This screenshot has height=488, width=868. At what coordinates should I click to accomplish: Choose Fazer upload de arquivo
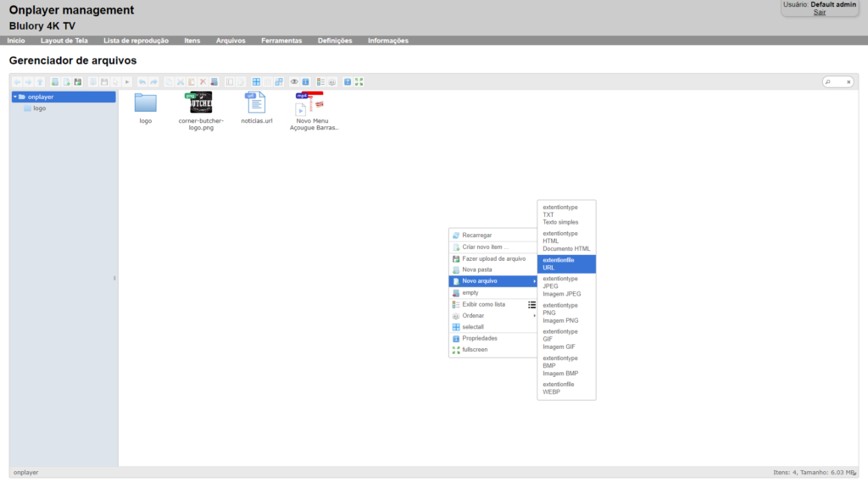pyautogui.click(x=492, y=258)
